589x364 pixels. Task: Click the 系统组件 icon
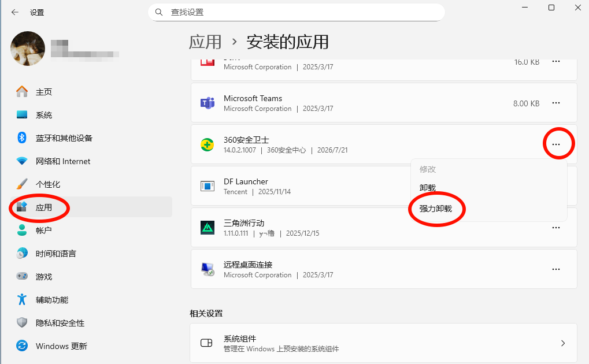click(x=206, y=343)
